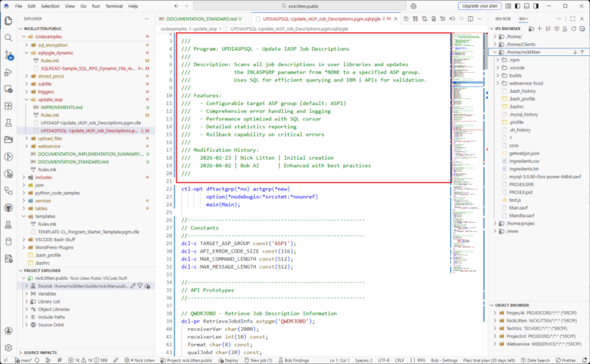
Task: Open getwebjsn.json in IFS Browser
Action: click(x=524, y=154)
